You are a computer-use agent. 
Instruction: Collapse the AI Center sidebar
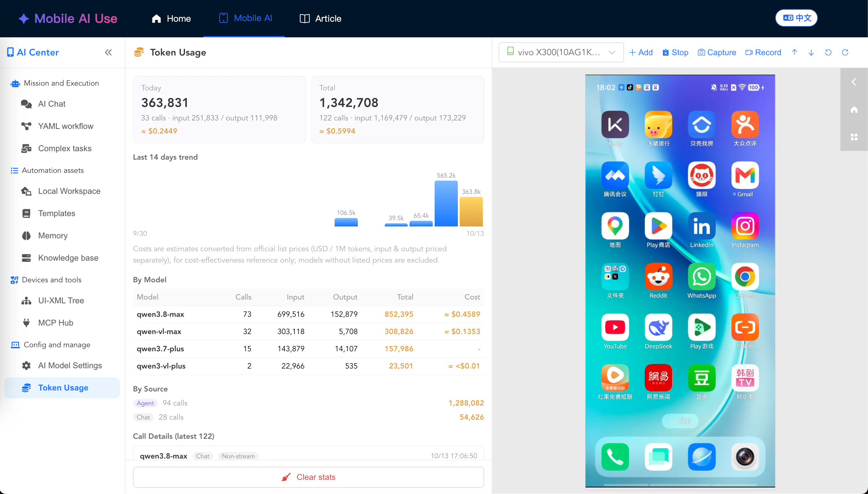pyautogui.click(x=108, y=52)
